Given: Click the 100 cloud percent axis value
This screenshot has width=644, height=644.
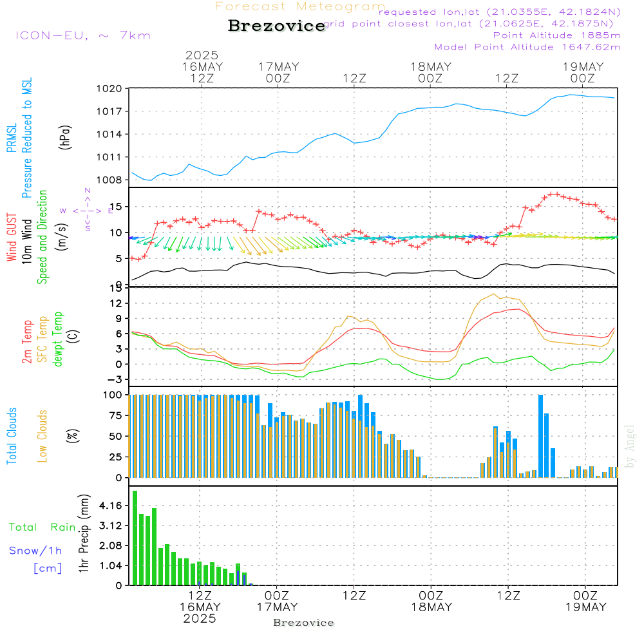Looking at the screenshot, I should (x=113, y=395).
